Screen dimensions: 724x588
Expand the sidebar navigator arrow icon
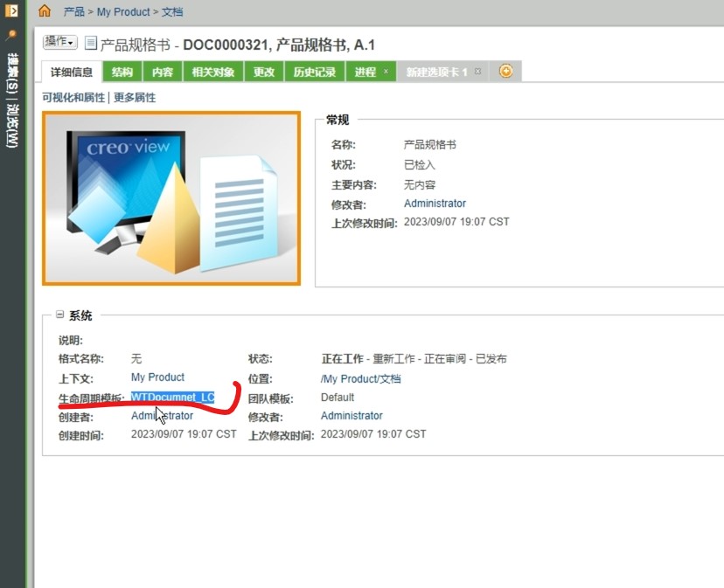tap(11, 10)
